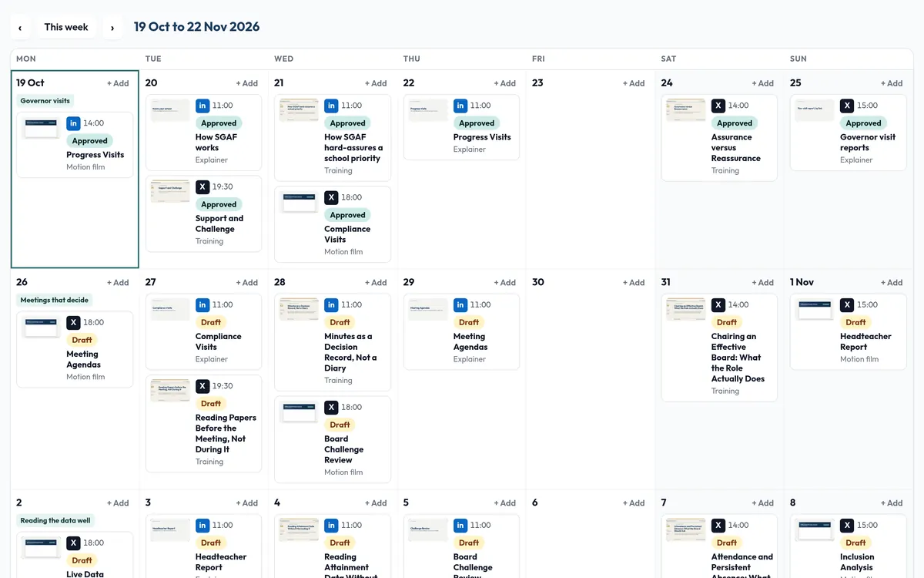Click X icon on Inclusion Analysis card
The height and width of the screenshot is (578, 924).
(847, 526)
